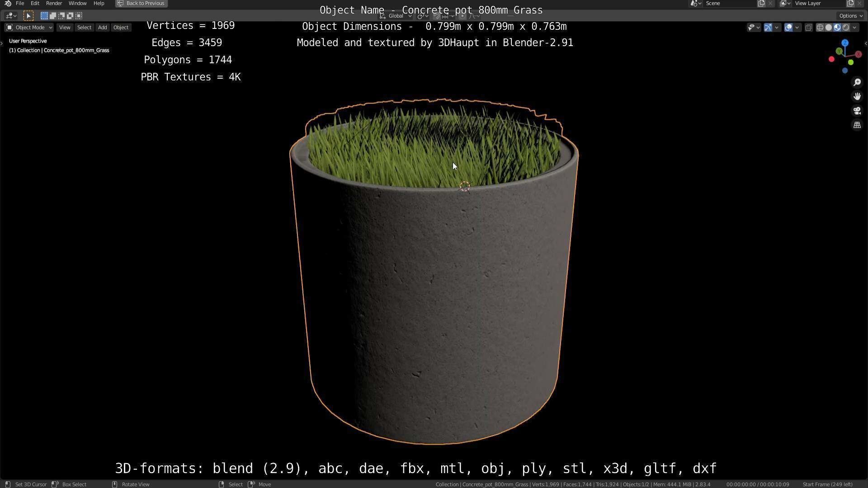Open Global transform orientation dropdown
The image size is (868, 488).
point(396,16)
